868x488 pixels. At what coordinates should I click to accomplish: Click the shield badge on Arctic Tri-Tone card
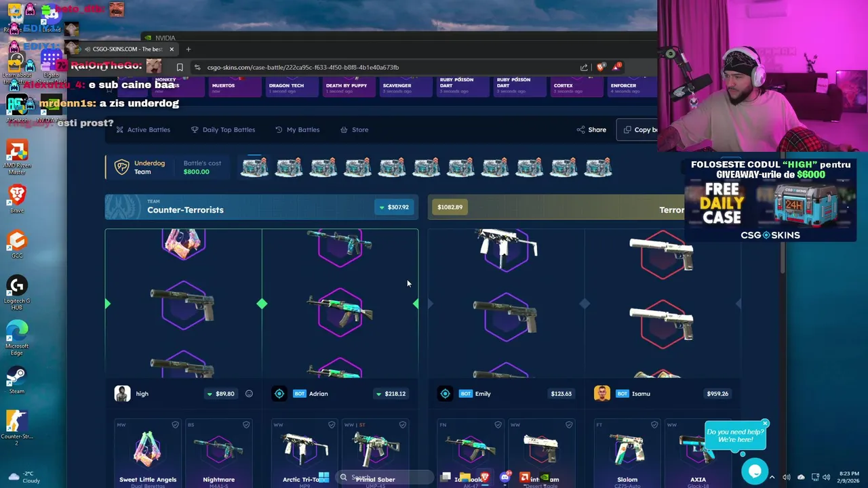pyautogui.click(x=332, y=425)
